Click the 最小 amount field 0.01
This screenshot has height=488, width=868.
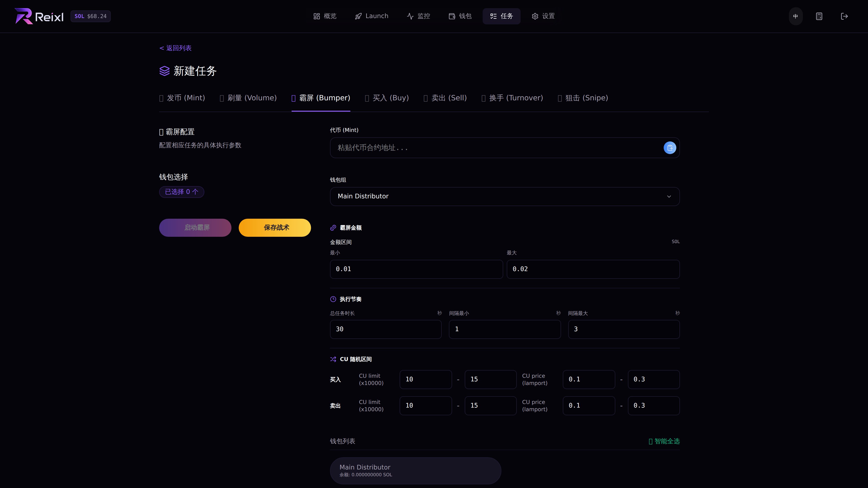(x=416, y=269)
